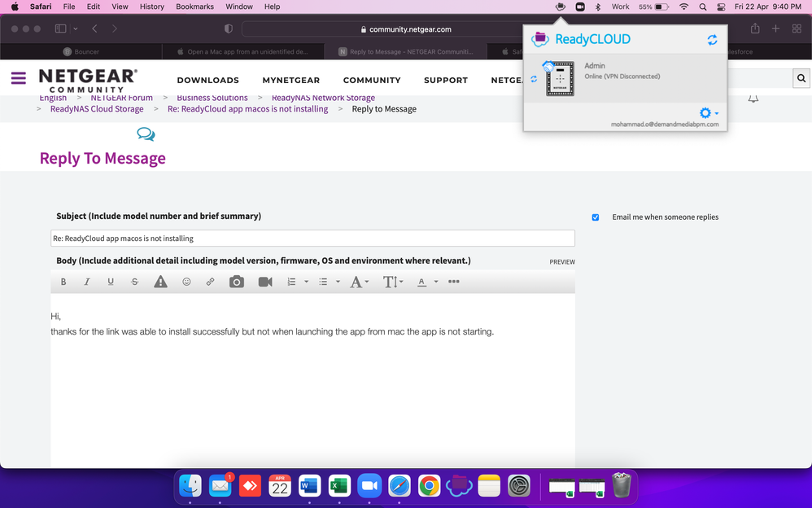Open a new Safari tab
This screenshot has height=508, width=812.
(x=775, y=28)
